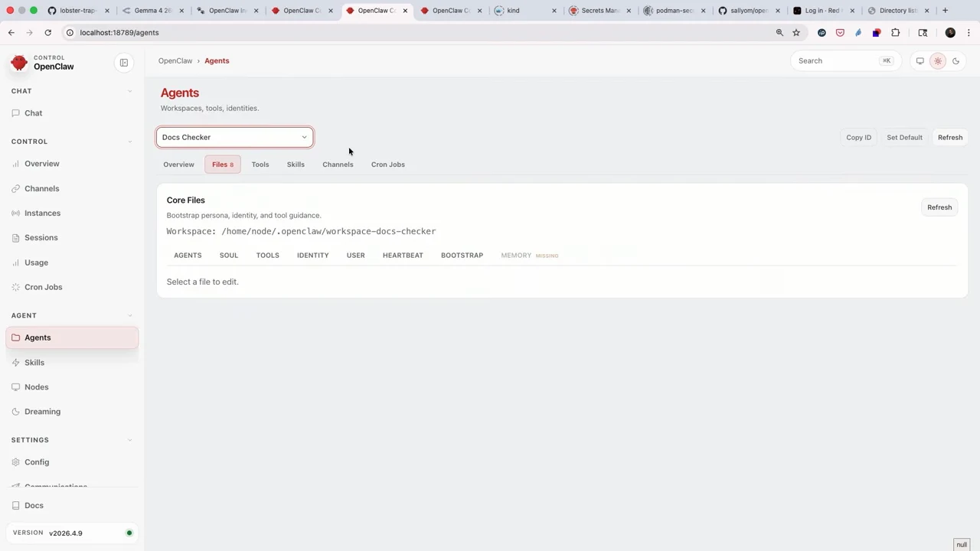This screenshot has width=980, height=551.
Task: Bookmark this page with star icon
Action: (796, 33)
